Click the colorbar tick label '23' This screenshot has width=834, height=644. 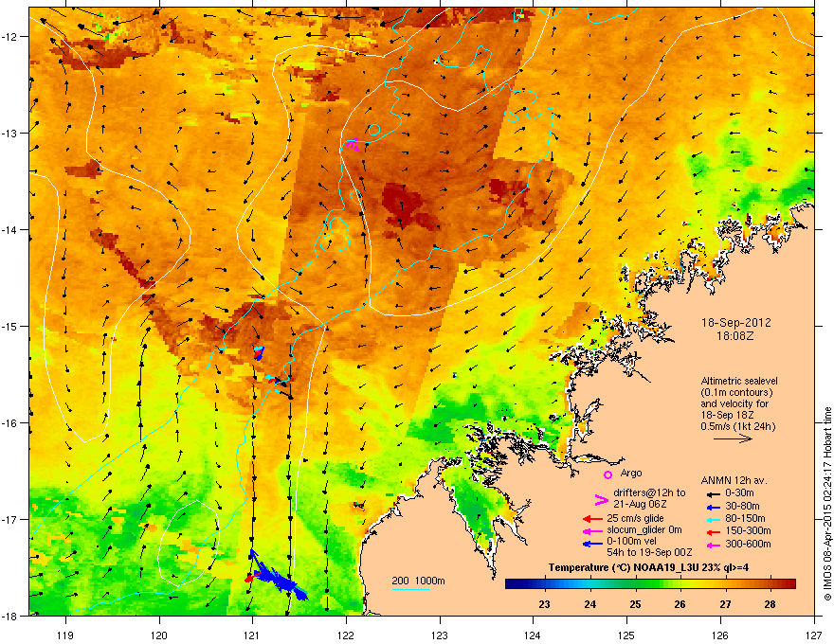[544, 604]
